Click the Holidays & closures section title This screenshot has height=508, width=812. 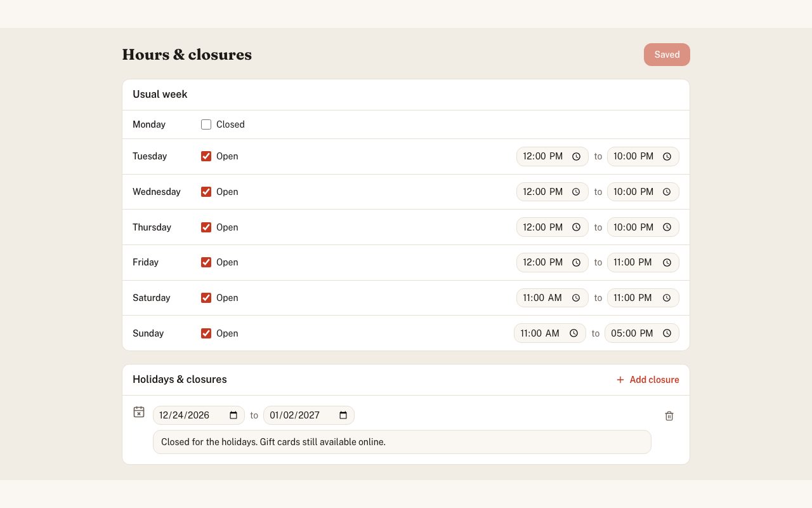click(180, 379)
